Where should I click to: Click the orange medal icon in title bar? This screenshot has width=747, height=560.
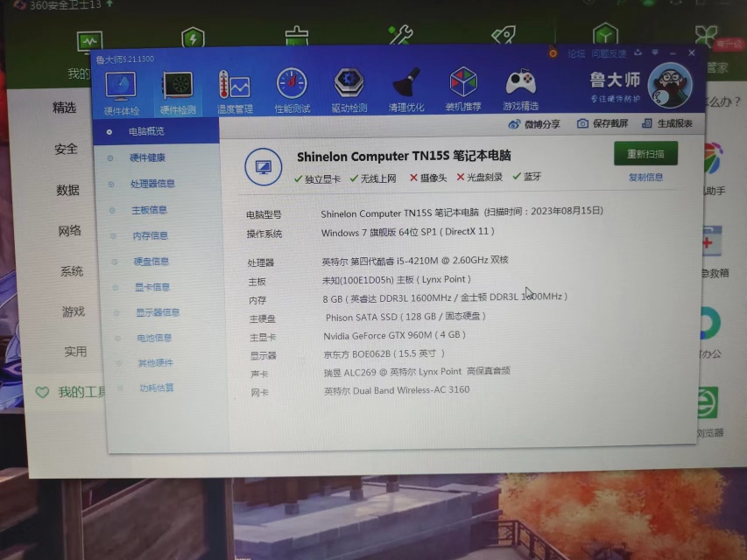pos(553,52)
